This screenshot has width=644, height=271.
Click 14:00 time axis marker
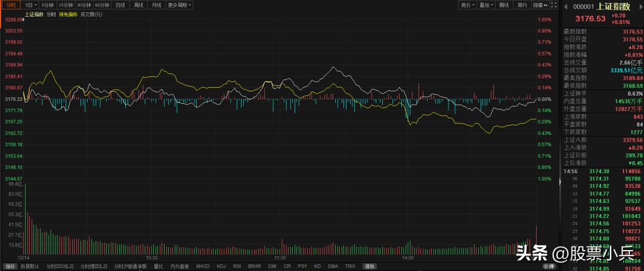pyautogui.click(x=408, y=258)
